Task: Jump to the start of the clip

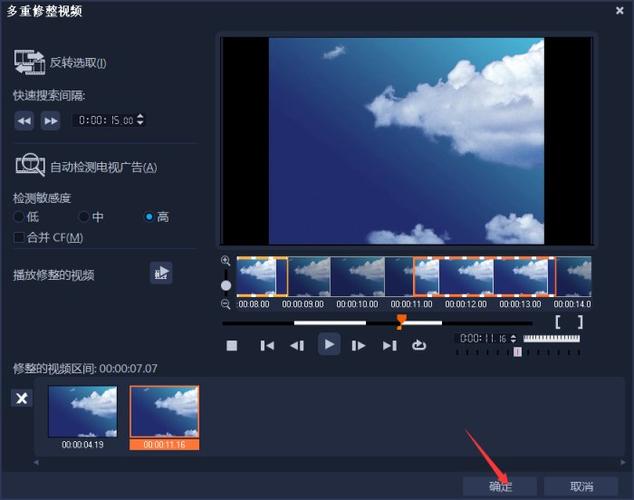Action: pyautogui.click(x=267, y=346)
